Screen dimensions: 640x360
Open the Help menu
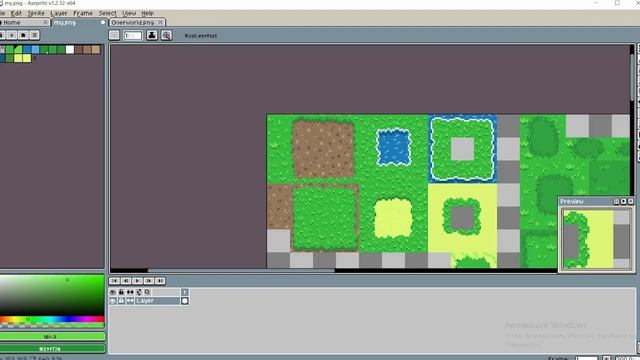coord(147,13)
